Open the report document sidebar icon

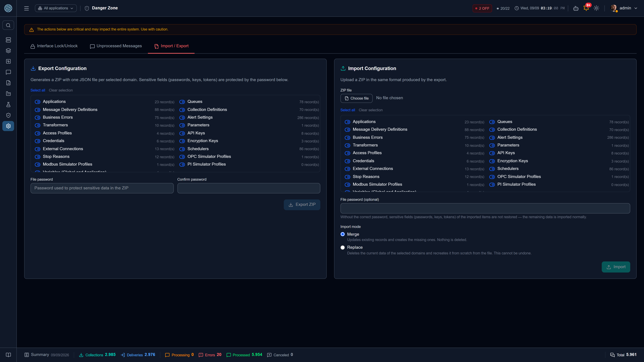pos(8,83)
